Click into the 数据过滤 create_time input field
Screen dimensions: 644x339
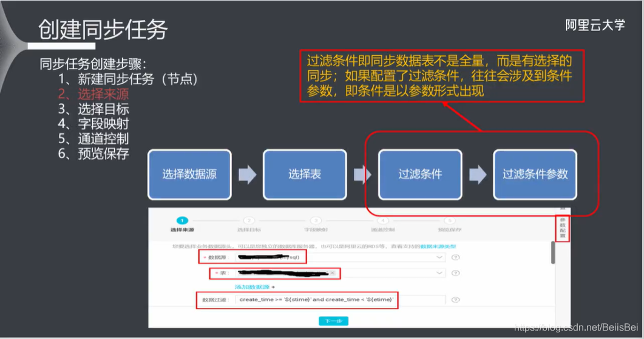point(341,300)
